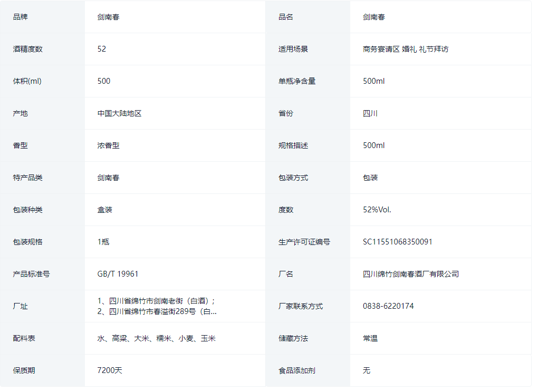Click the value 盒装
This screenshot has width=538, height=392.
tap(104, 210)
